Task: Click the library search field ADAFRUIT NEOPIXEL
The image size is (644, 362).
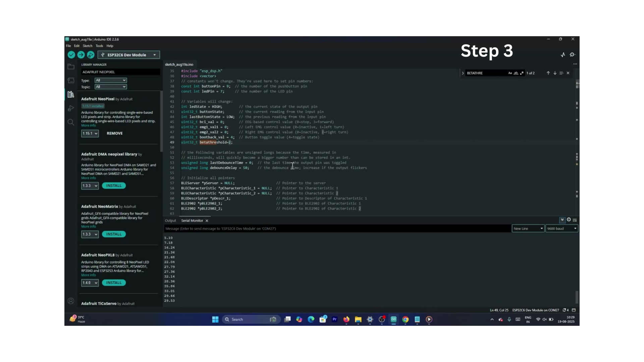Action: [120, 72]
